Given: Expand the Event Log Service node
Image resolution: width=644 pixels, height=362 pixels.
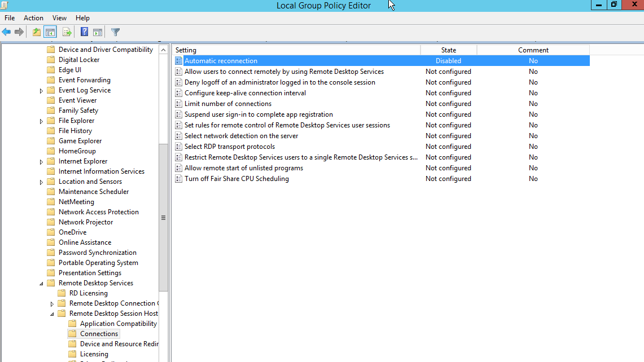Looking at the screenshot, I should click(x=41, y=91).
